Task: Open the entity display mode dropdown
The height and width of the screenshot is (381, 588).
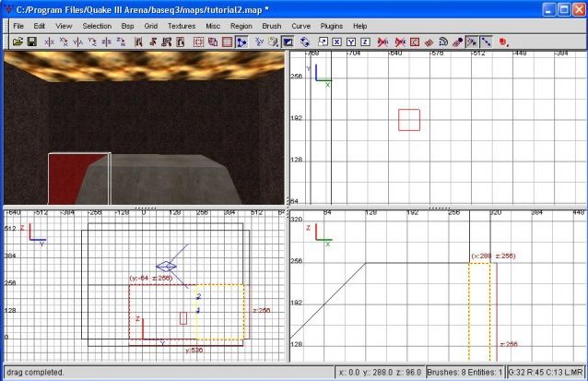Action: pos(503,42)
